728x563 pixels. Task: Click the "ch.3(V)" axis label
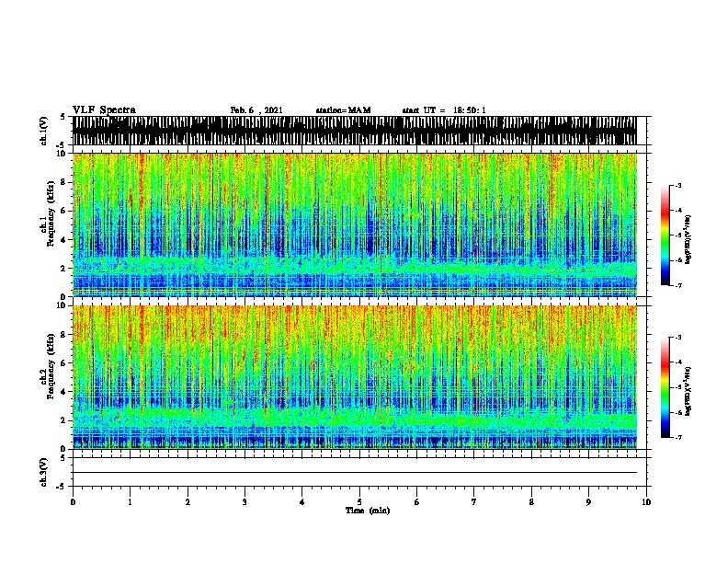(x=44, y=472)
